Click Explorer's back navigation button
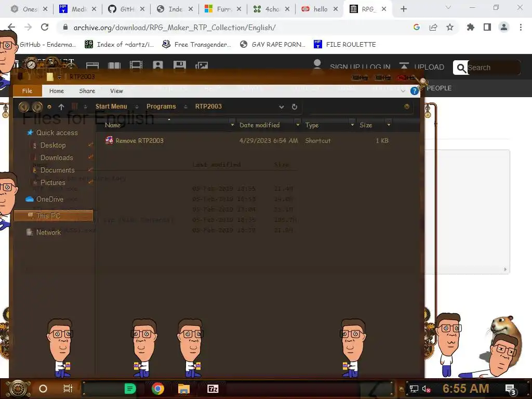 (23, 107)
